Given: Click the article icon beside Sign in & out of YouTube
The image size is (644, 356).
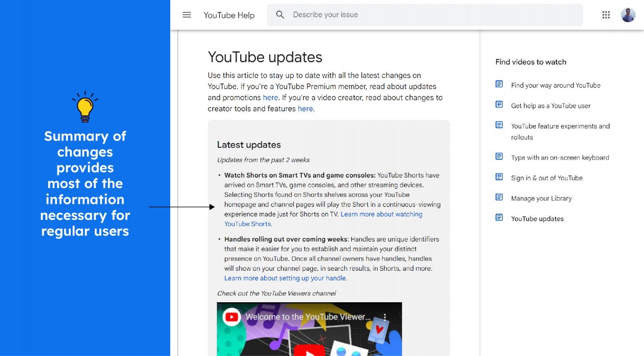Looking at the screenshot, I should point(499,177).
